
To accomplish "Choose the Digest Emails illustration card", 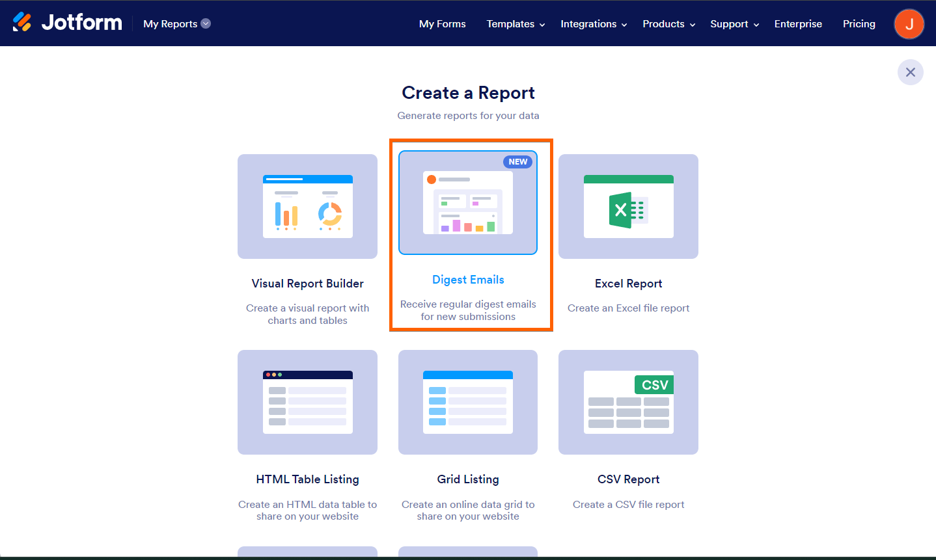I will coord(468,202).
